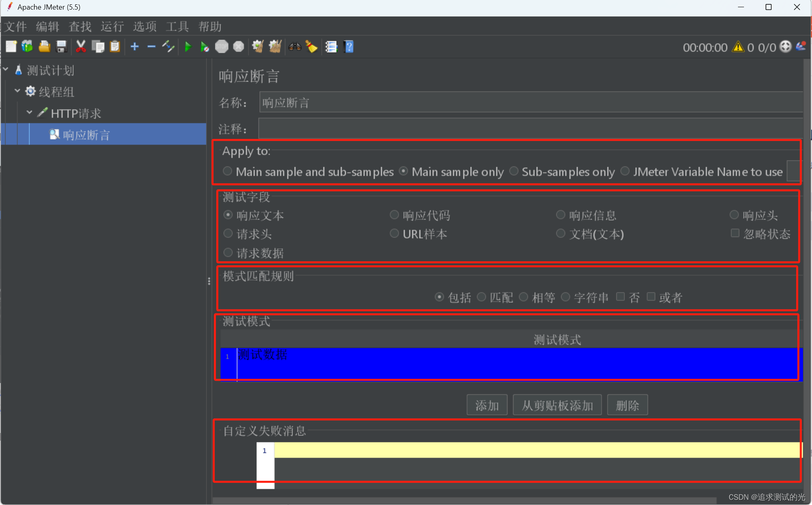This screenshot has width=812, height=505.
Task: Click the 从剪贴板添加 button
Action: [557, 405]
